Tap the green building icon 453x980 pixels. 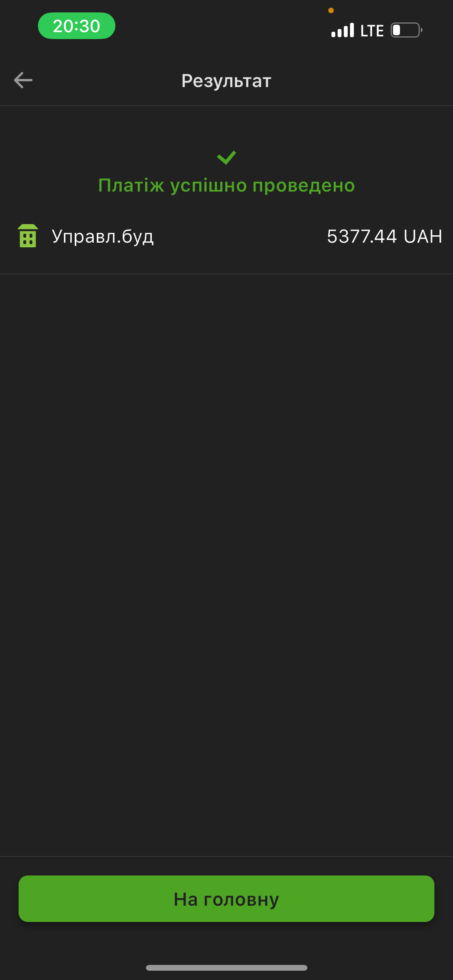[28, 236]
